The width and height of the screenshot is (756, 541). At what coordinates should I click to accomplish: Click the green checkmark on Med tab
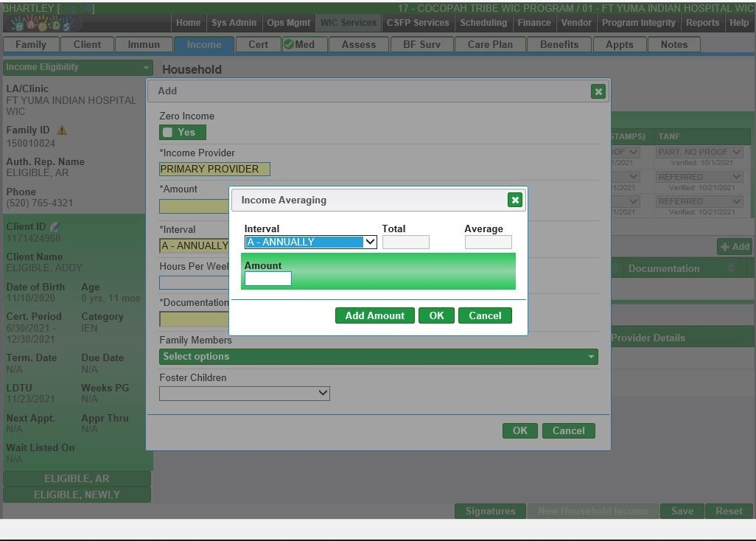point(289,44)
